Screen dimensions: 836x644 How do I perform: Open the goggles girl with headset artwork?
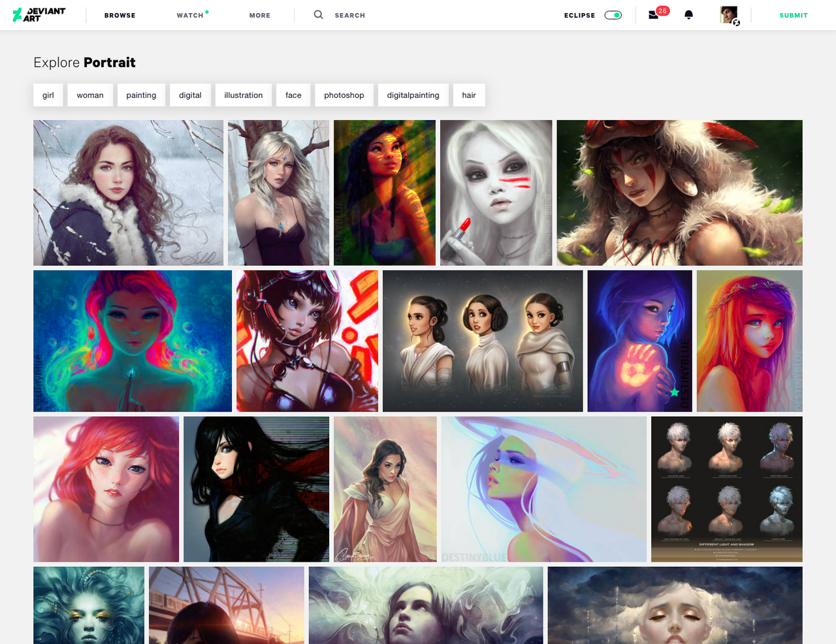(307, 341)
